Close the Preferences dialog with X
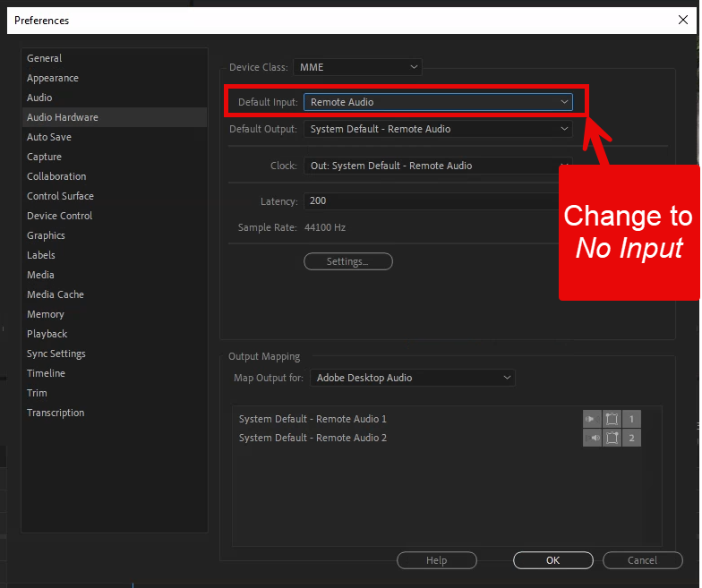 tap(682, 20)
